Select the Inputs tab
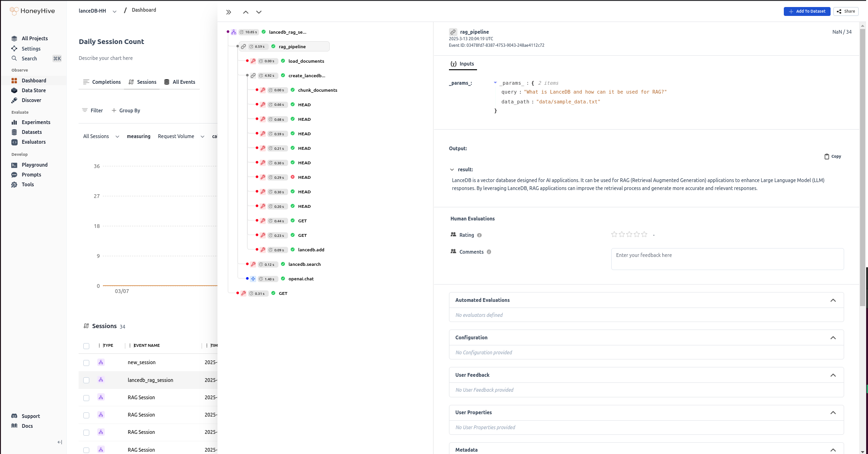Screen dimensions: 868x454 (x=463, y=64)
